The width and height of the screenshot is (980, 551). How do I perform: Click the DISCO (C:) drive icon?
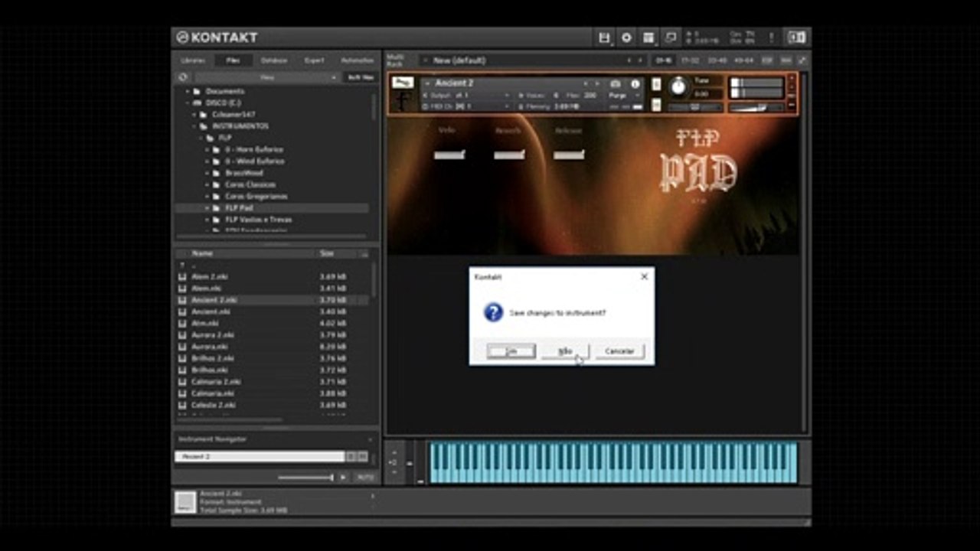[197, 103]
